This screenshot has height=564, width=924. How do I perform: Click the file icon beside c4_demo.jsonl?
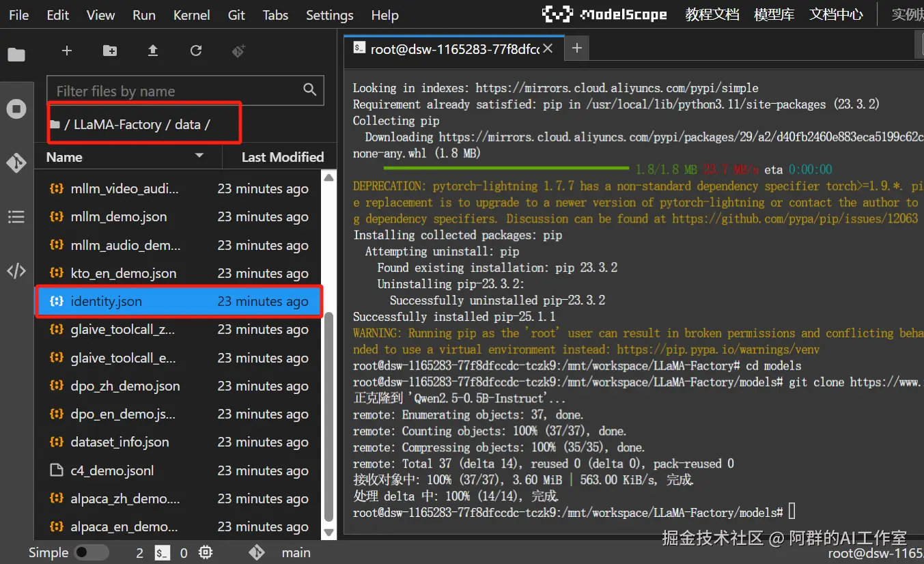click(x=57, y=470)
